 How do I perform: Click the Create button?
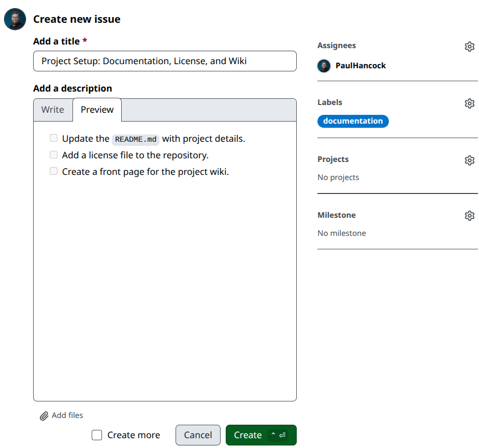click(248, 435)
